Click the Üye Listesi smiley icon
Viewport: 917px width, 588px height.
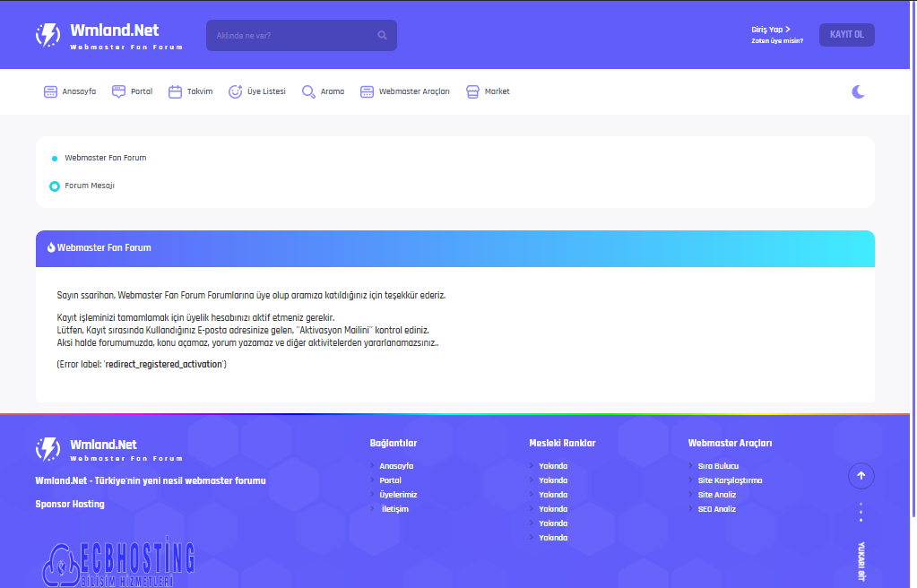click(x=235, y=91)
